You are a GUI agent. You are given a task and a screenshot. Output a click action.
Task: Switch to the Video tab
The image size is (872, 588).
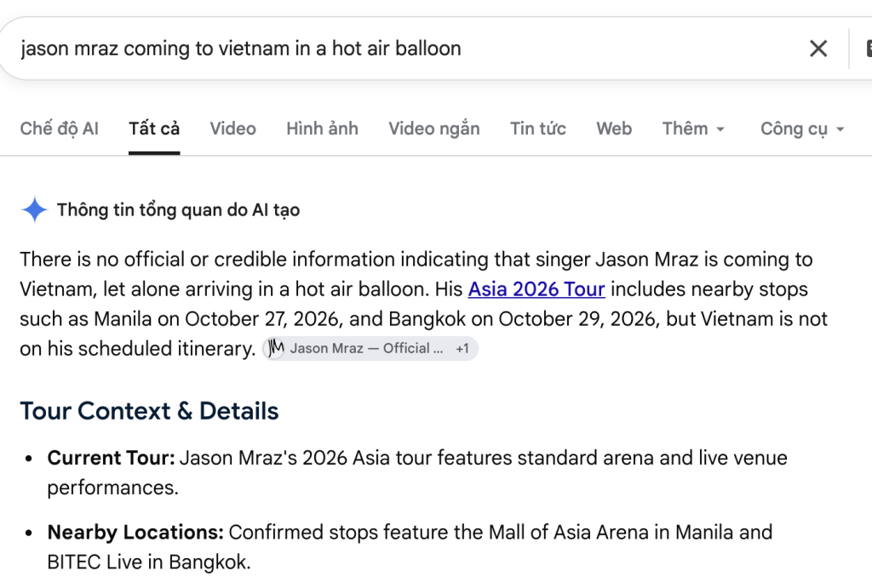(x=232, y=128)
